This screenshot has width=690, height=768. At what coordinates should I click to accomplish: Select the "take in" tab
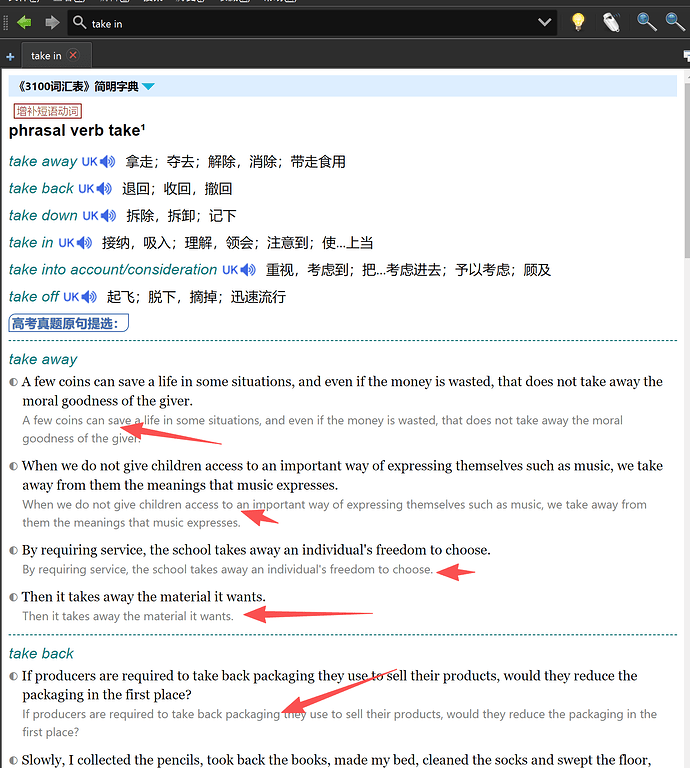[x=46, y=56]
